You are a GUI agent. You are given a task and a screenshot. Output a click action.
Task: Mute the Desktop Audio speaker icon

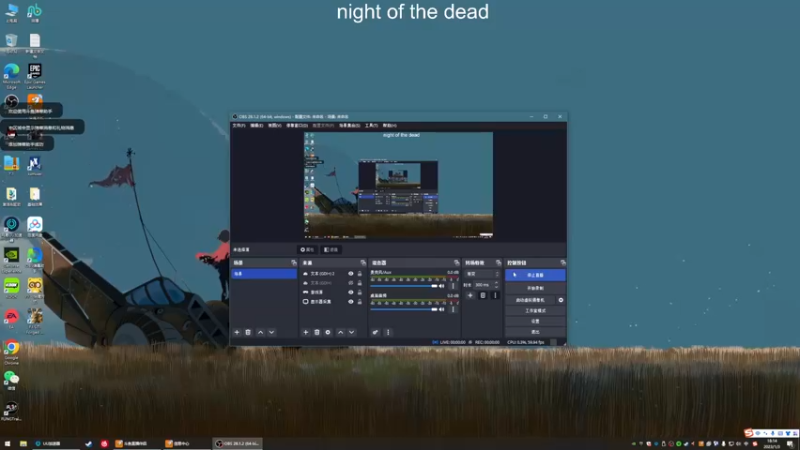pos(442,309)
